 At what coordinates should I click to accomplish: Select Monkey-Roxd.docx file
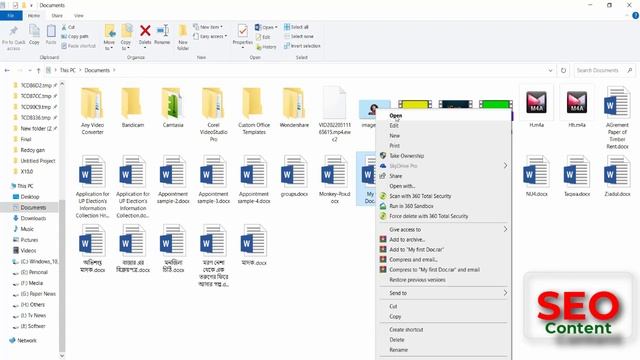[334, 180]
